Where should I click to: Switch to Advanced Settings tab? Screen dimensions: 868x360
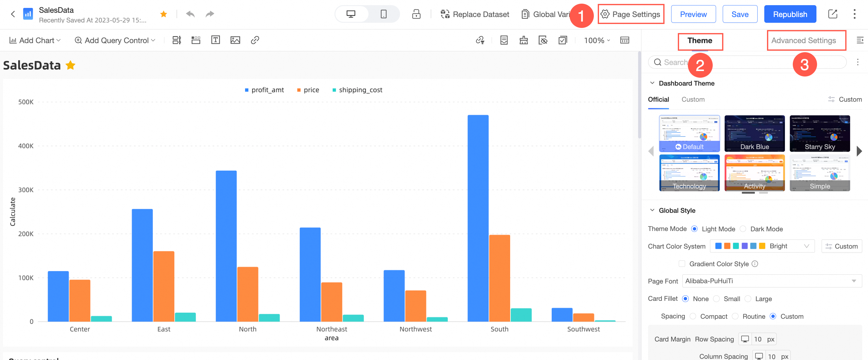(803, 40)
